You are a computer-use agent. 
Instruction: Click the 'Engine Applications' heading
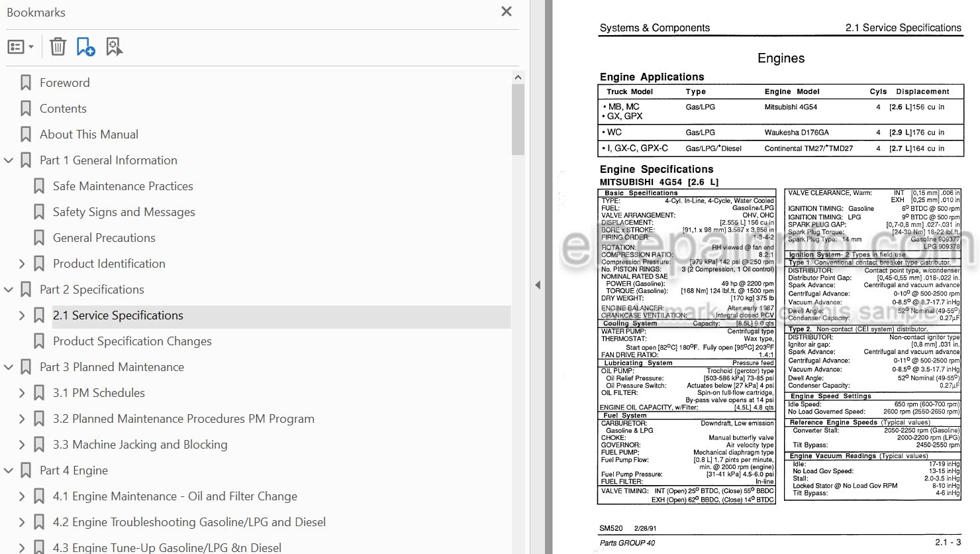click(652, 77)
